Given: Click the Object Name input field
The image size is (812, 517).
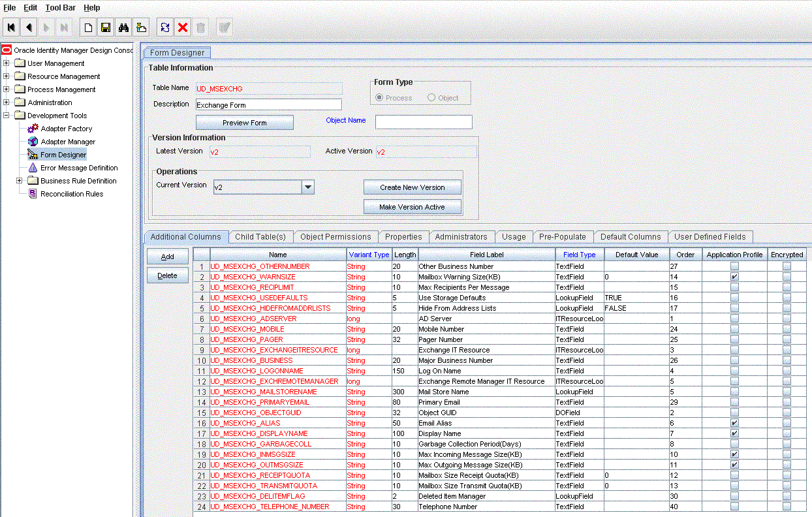Looking at the screenshot, I should pos(424,122).
